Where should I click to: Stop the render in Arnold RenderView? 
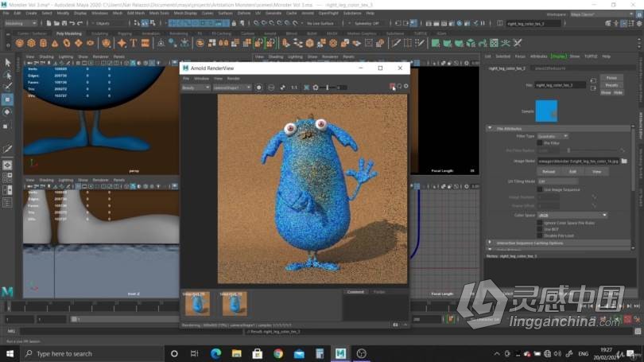coord(392,86)
